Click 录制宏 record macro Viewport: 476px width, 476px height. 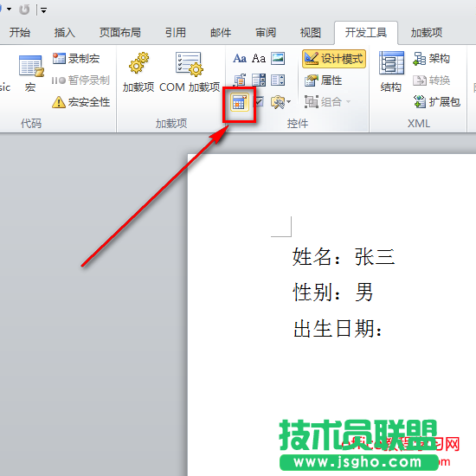76,58
